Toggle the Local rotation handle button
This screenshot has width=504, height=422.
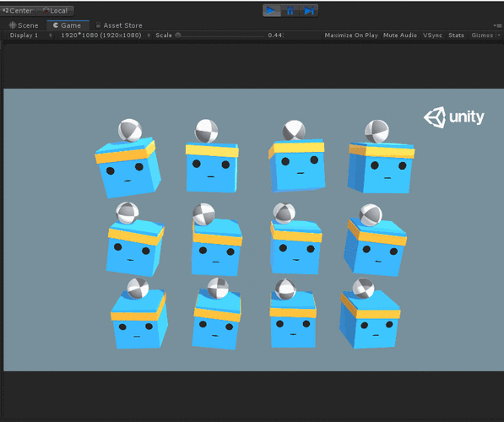tap(55, 11)
